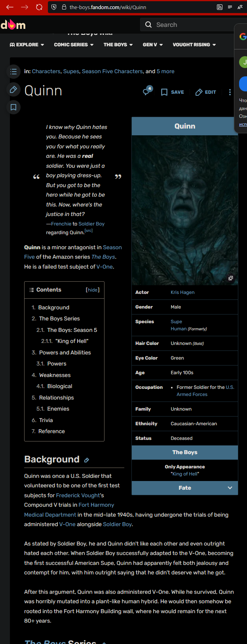Click the bookmark icon in left rail
Screen dimensions: 247x644
click(x=13, y=107)
